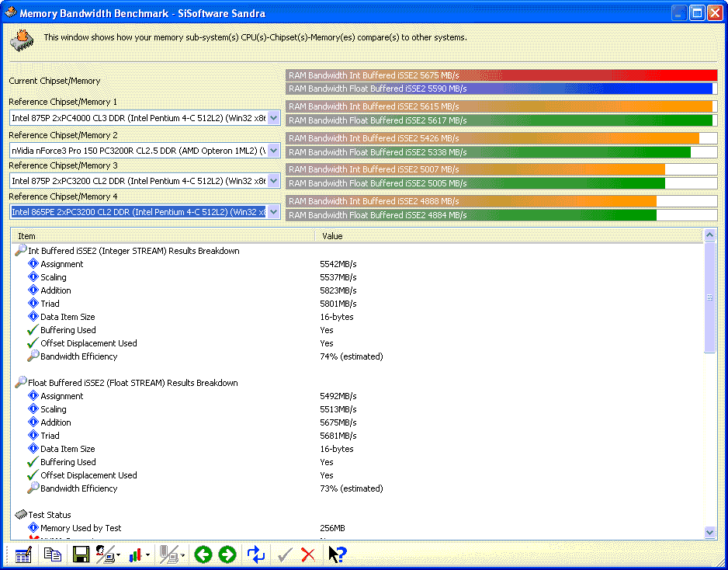Select the Int Bandwidth Efficiency row
This screenshot has height=570, width=728.
78,356
